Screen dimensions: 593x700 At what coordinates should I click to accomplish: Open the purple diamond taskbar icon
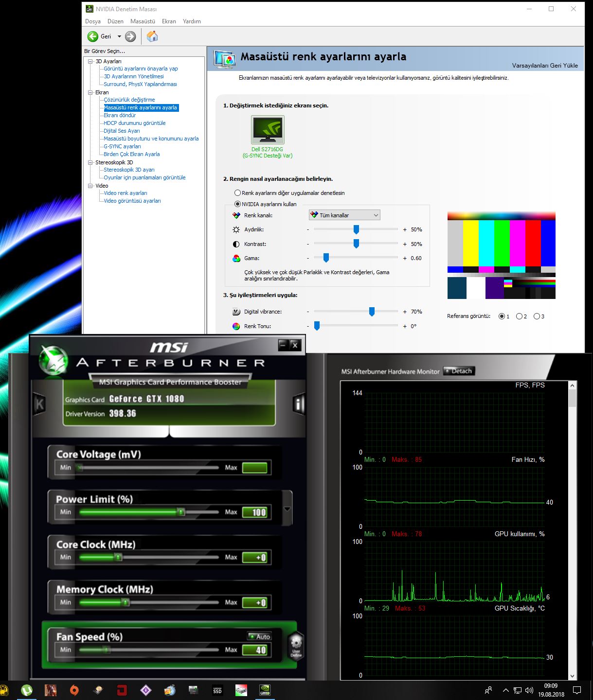[145, 690]
